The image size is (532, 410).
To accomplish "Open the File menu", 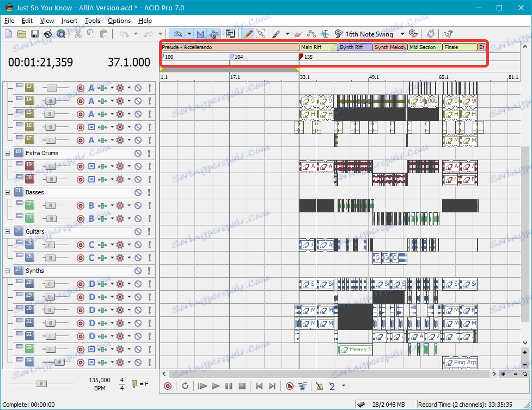I will pyautogui.click(x=9, y=21).
